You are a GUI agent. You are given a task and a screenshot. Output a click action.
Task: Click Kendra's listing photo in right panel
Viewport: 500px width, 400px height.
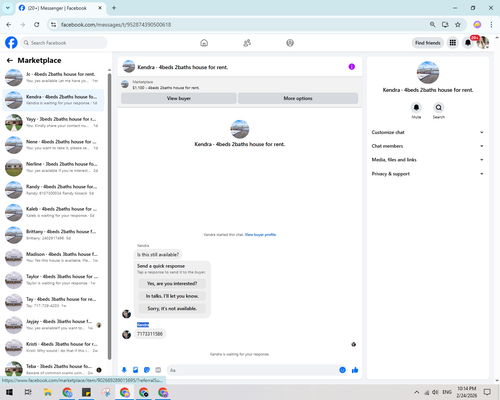pyautogui.click(x=428, y=72)
